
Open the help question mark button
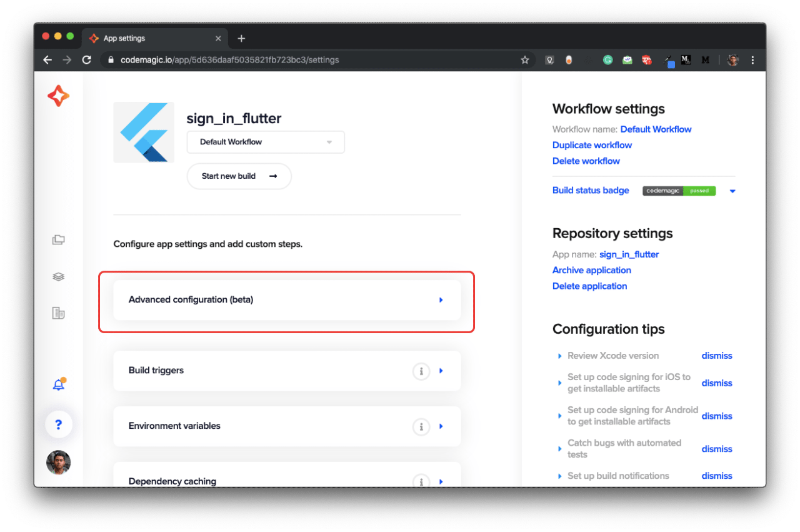[59, 425]
